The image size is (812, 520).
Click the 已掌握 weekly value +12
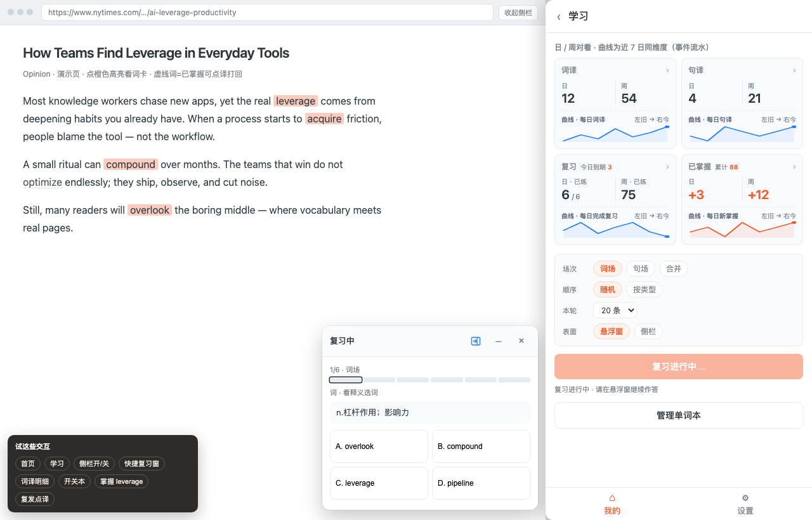point(758,195)
